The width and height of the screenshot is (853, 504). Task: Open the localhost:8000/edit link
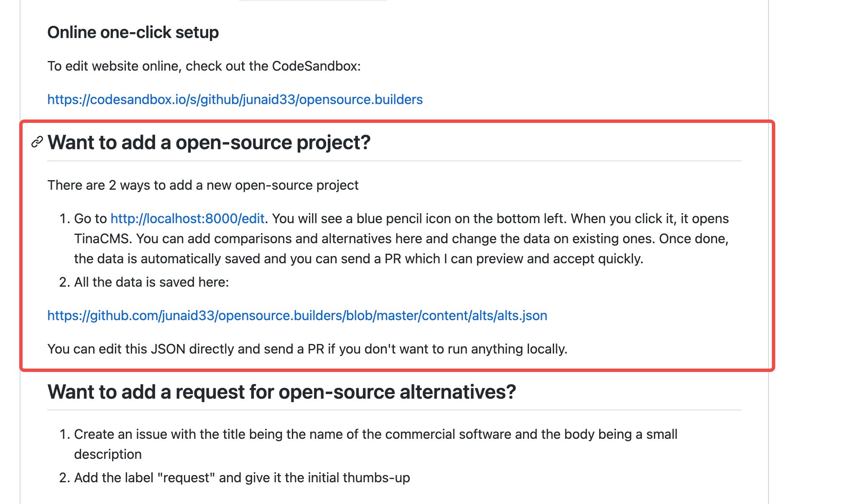tap(187, 219)
